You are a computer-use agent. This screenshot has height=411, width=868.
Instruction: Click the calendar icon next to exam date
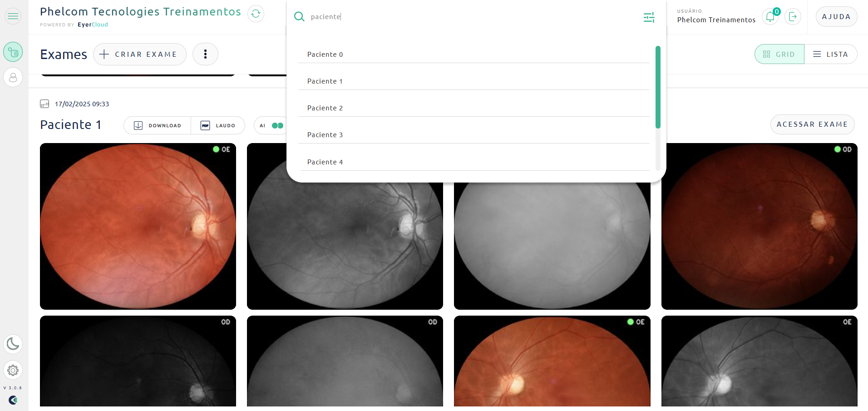coord(44,104)
